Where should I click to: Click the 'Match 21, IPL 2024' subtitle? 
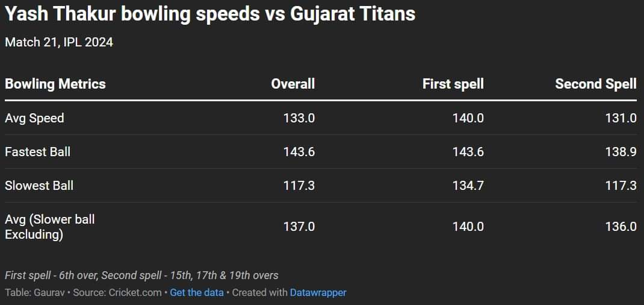point(59,42)
